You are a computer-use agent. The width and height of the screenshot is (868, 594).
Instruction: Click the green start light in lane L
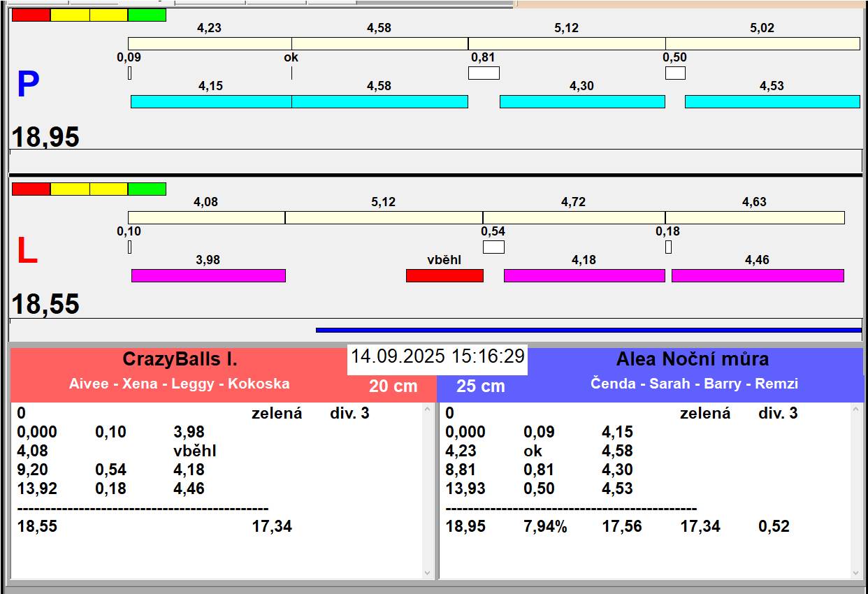tap(147, 189)
